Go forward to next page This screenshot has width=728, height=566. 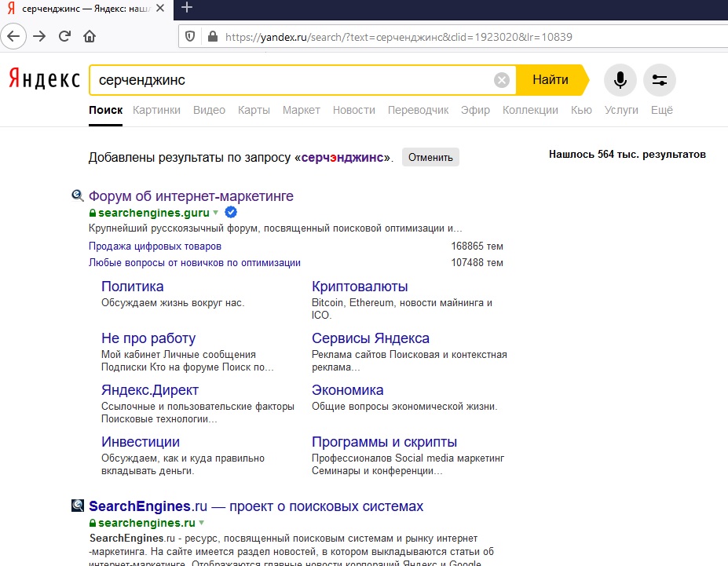(39, 36)
